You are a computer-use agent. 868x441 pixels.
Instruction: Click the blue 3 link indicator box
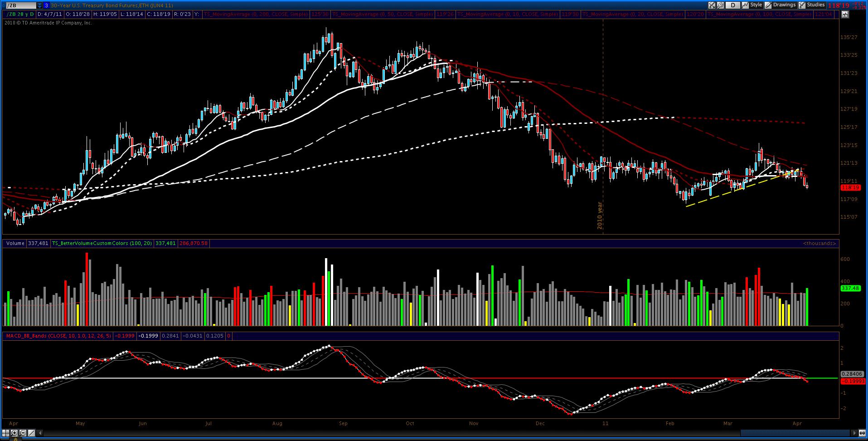(46, 5)
